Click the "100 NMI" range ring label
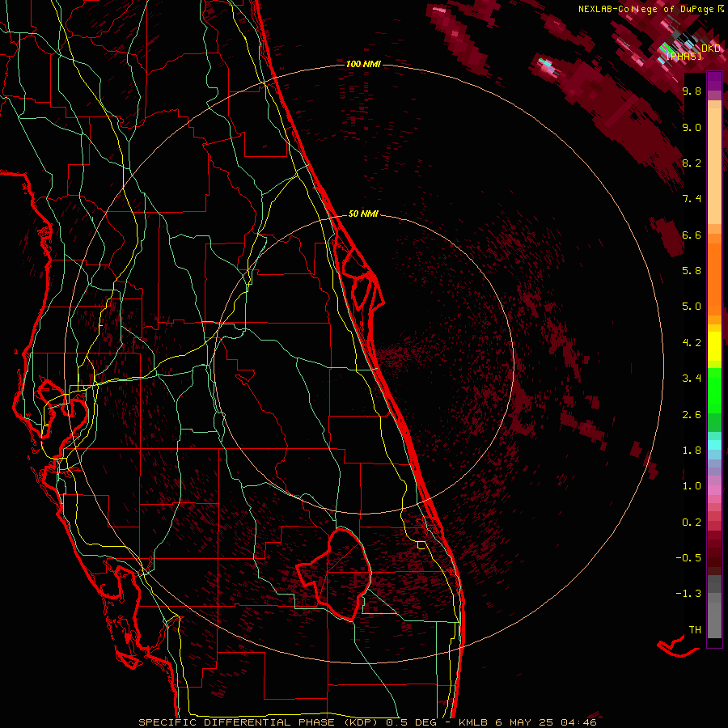728x728 pixels. pyautogui.click(x=363, y=64)
